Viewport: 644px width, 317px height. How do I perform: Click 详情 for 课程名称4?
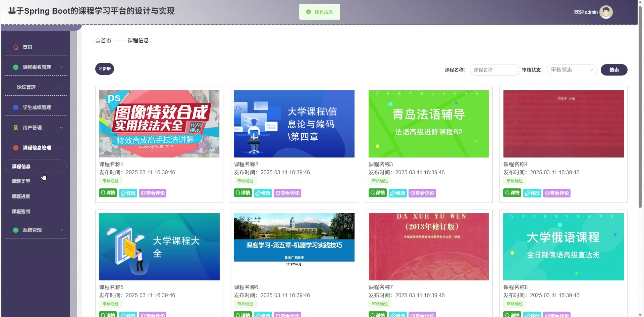point(512,193)
